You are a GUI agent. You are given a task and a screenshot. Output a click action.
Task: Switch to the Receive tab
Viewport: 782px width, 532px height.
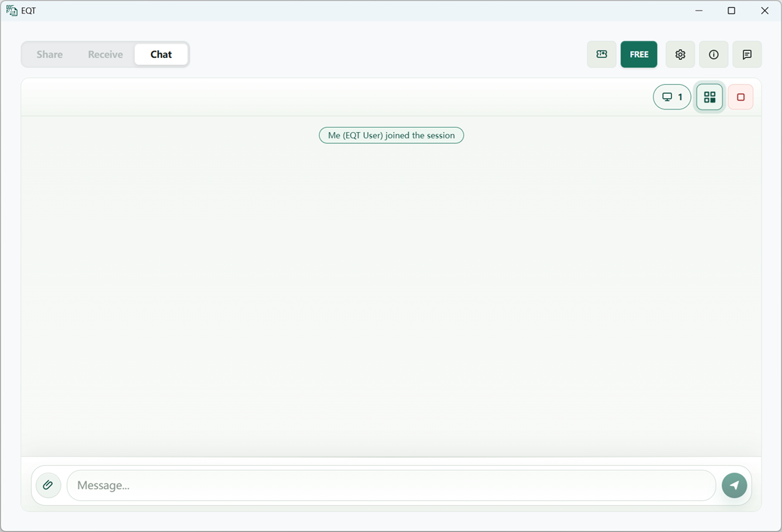click(105, 54)
